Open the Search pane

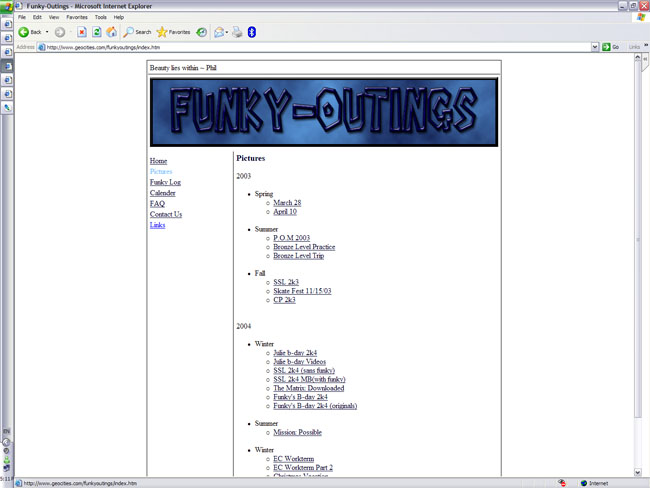click(137, 32)
